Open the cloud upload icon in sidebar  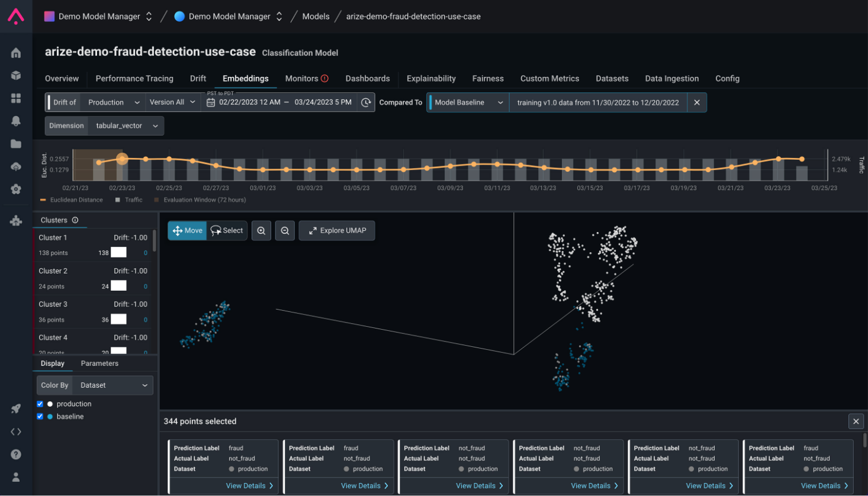16,166
